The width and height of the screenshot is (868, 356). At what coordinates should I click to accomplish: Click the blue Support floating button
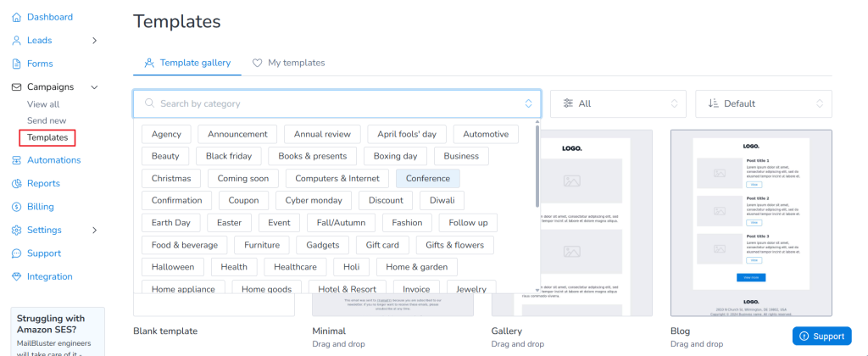coord(821,336)
